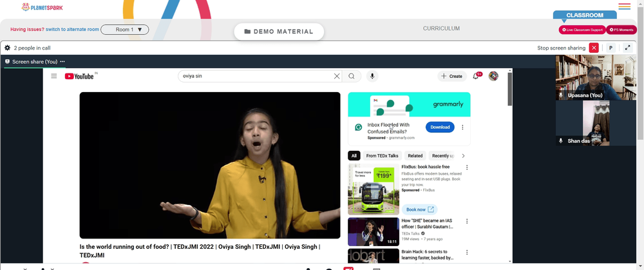
Task: Click the YouTube search magnifier button
Action: (352, 76)
